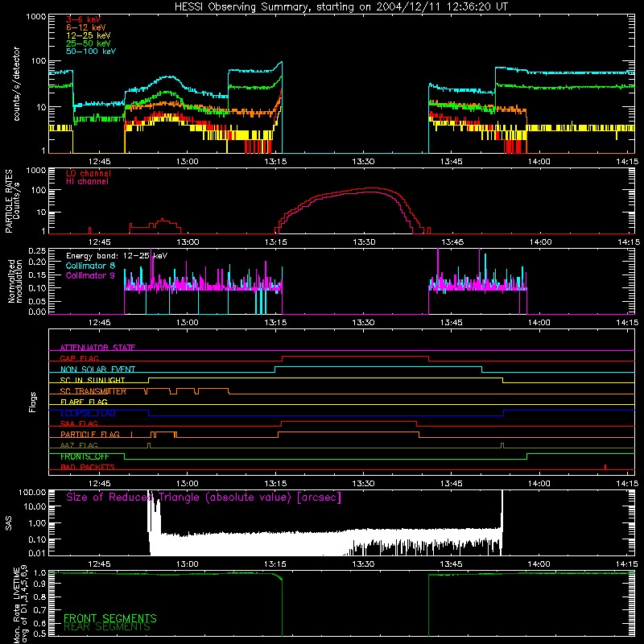Click the Flags axis title
644x644 pixels.
(x=33, y=402)
